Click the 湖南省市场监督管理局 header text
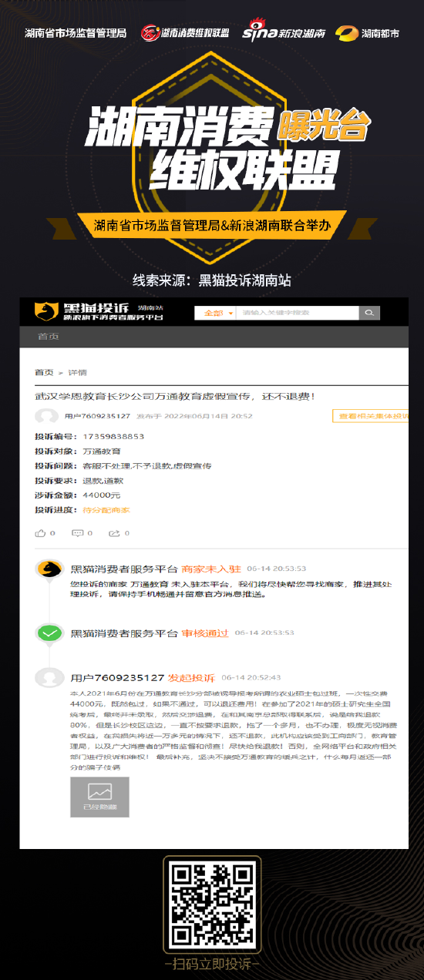Image resolution: width=424 pixels, height=980 pixels. pyautogui.click(x=75, y=34)
